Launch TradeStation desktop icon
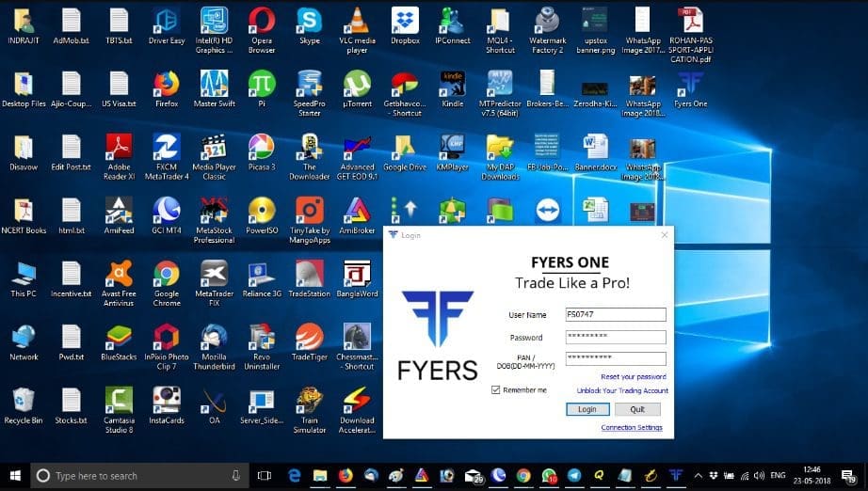868x491 pixels. click(310, 279)
